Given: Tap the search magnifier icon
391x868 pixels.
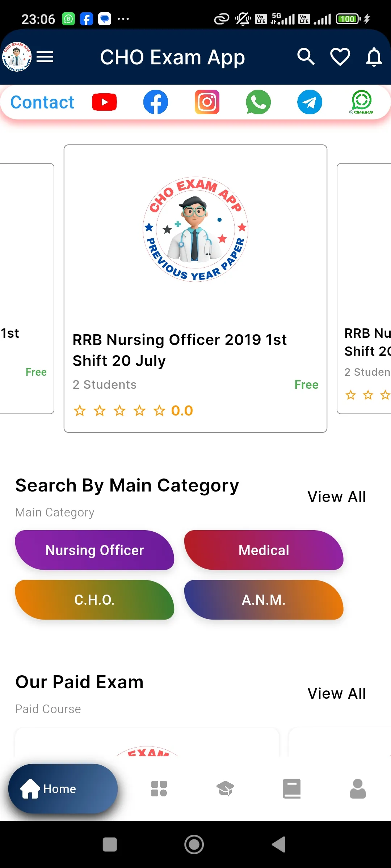Looking at the screenshot, I should click(306, 57).
